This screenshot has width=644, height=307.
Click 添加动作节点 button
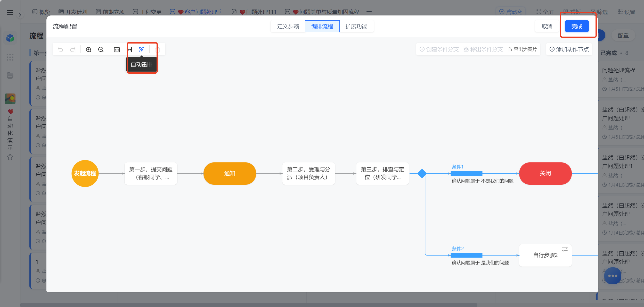[x=569, y=49]
